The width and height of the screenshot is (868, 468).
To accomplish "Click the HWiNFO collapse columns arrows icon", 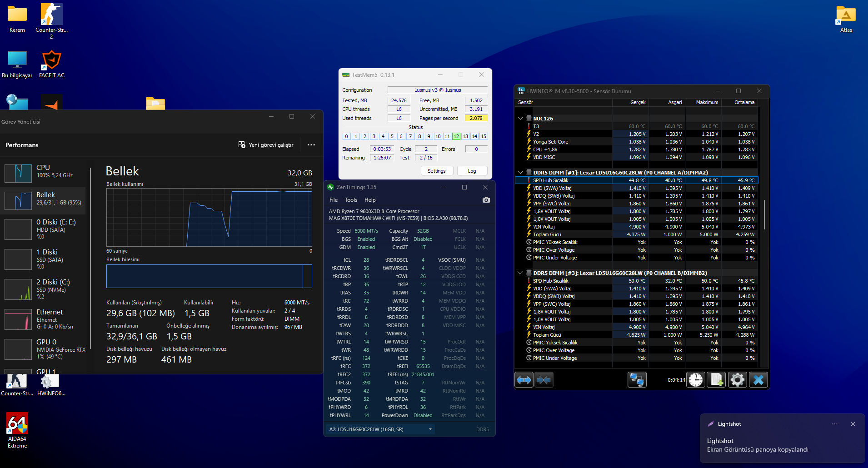I will coord(544,380).
